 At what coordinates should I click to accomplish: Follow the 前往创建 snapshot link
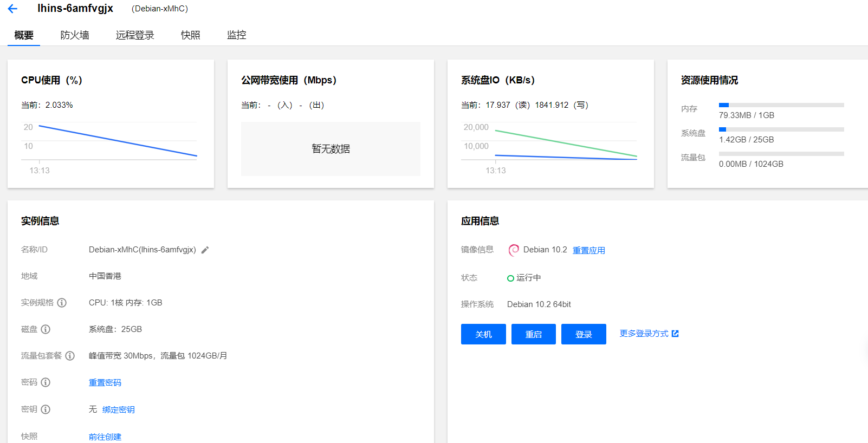[105, 437]
